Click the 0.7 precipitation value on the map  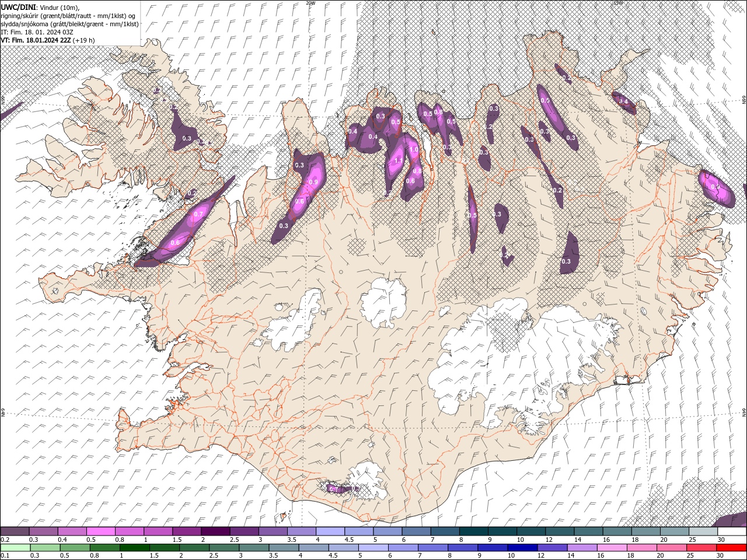point(198,215)
